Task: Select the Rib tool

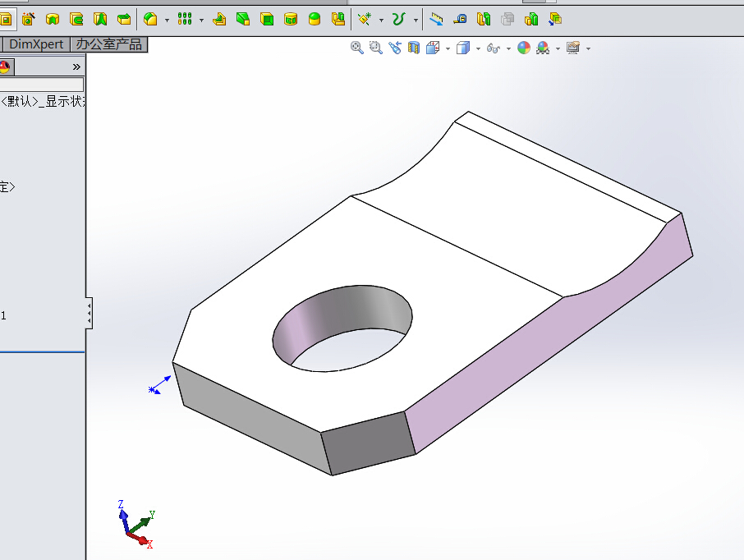Action: coord(219,19)
